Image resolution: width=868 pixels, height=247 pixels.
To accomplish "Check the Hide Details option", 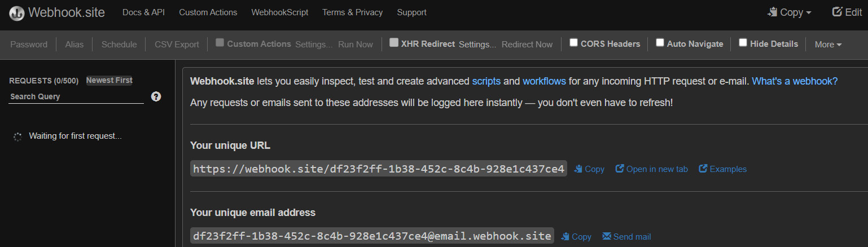I will tap(743, 42).
